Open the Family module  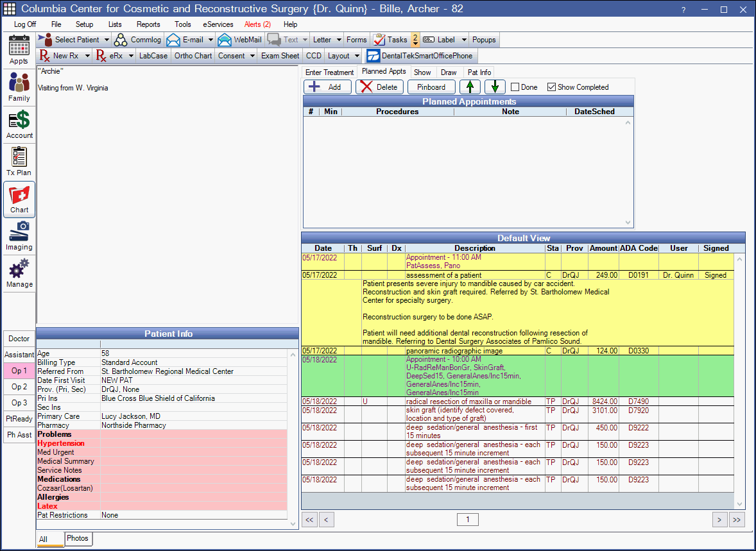pyautogui.click(x=19, y=88)
